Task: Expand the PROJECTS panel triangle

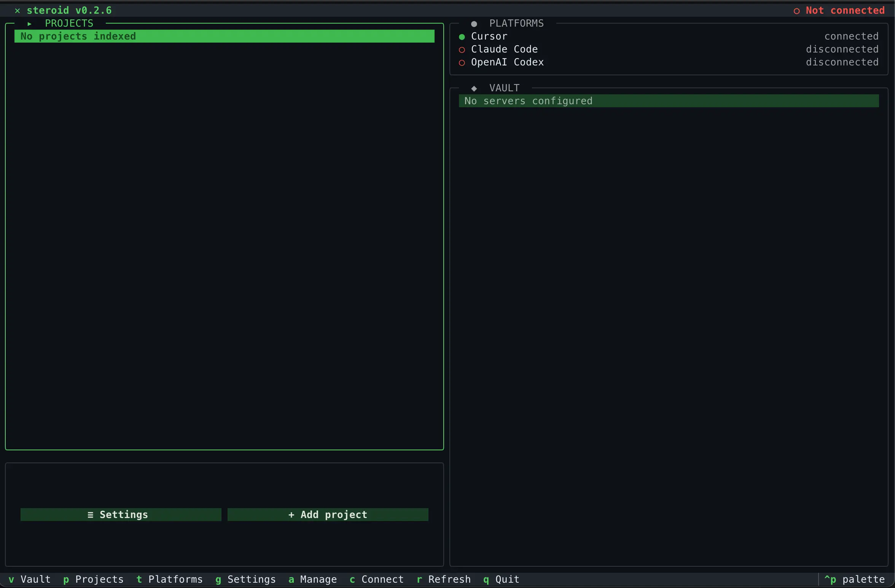Action: 30,24
